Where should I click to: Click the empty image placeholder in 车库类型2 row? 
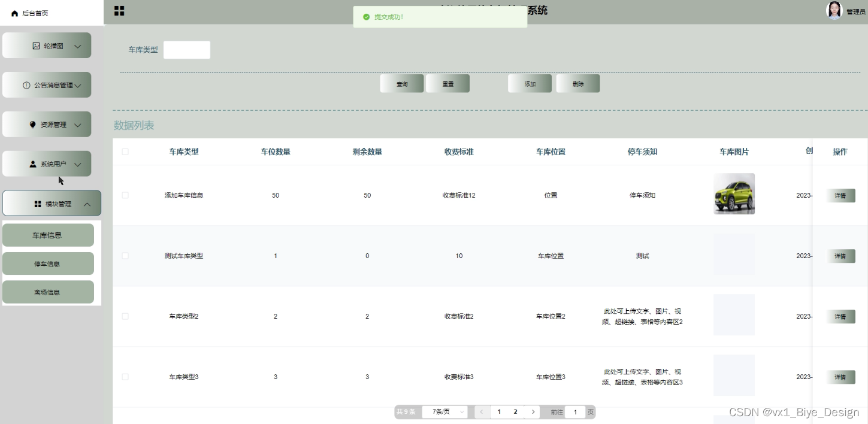[x=734, y=315]
